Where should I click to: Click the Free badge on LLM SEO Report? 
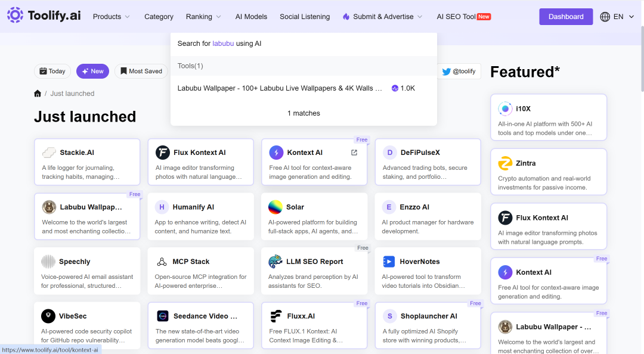pos(363,248)
